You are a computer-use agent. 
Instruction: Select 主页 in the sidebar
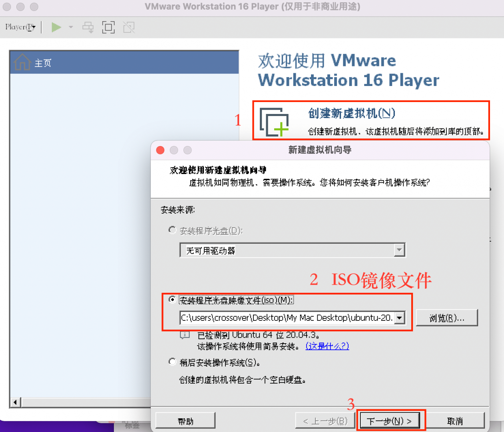point(43,63)
